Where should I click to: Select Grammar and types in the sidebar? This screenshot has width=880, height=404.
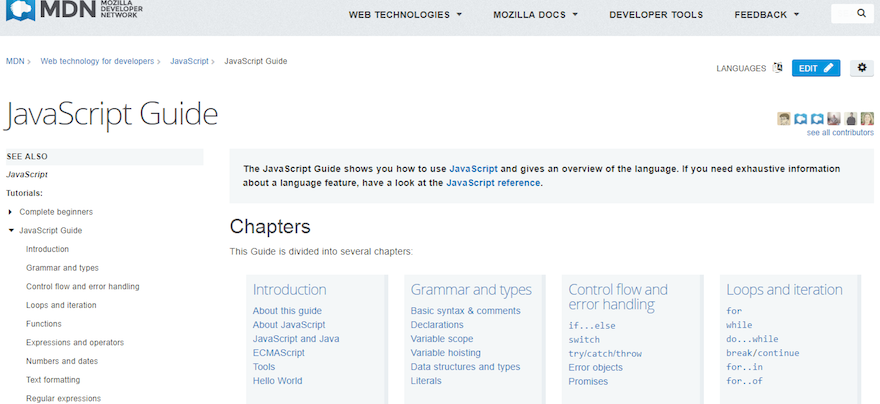point(62,268)
